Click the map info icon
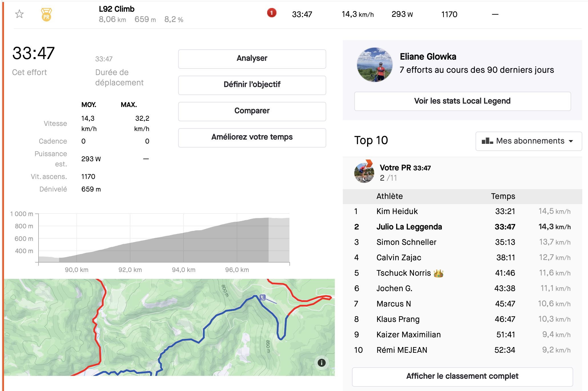 tap(321, 362)
